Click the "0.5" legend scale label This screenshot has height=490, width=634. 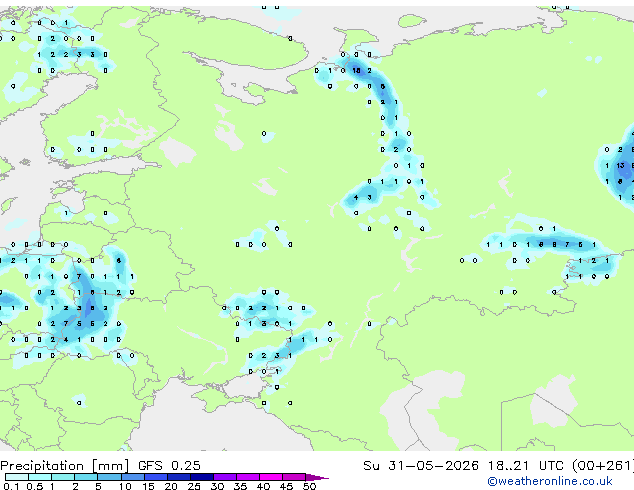click(34, 486)
